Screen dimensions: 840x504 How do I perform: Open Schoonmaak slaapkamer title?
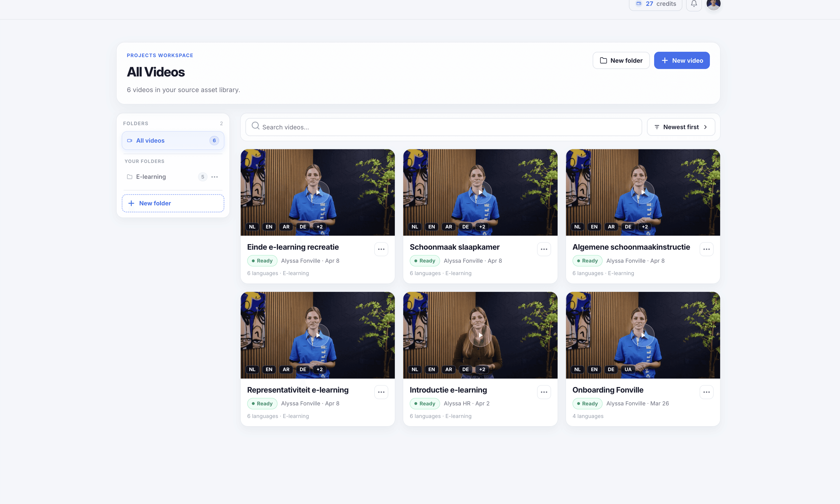tap(455, 247)
